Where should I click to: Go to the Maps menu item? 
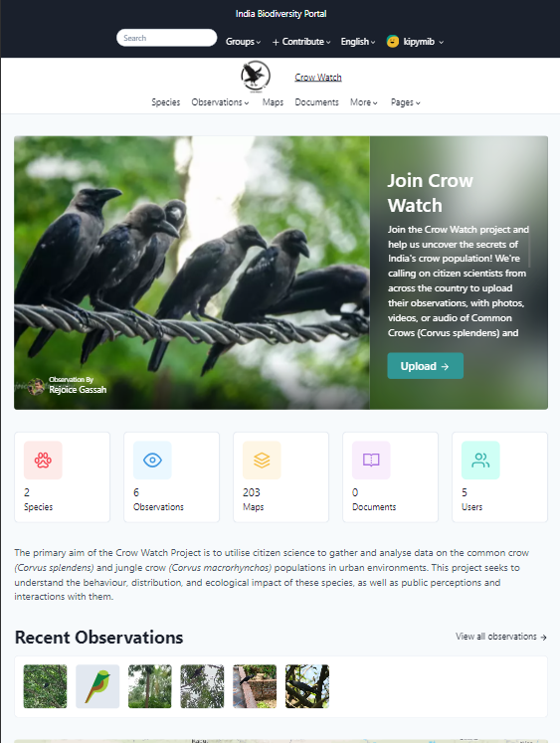(x=273, y=102)
